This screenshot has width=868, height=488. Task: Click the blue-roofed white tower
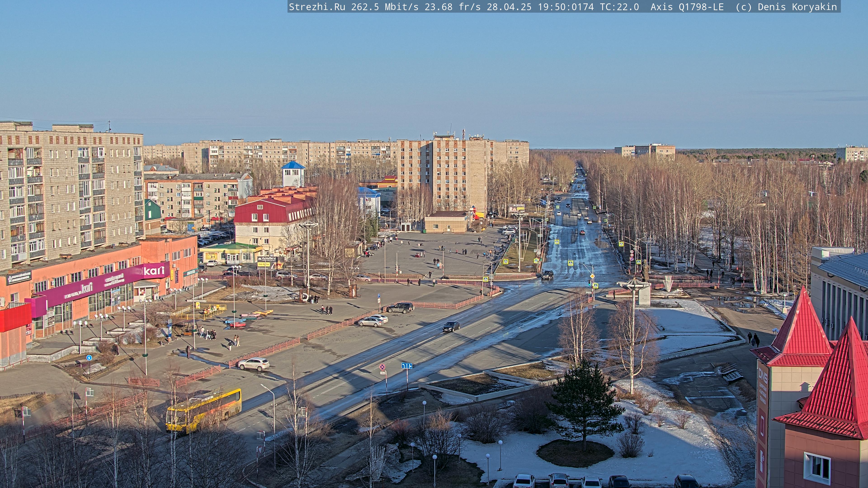click(293, 174)
